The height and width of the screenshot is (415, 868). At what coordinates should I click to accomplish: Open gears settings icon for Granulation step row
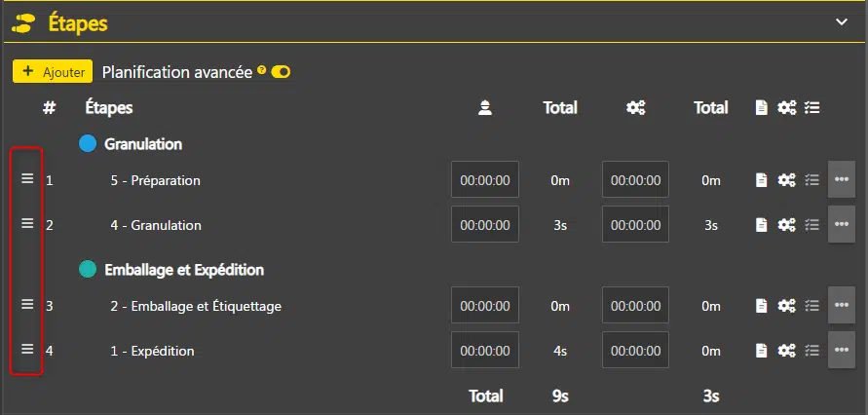tap(786, 225)
